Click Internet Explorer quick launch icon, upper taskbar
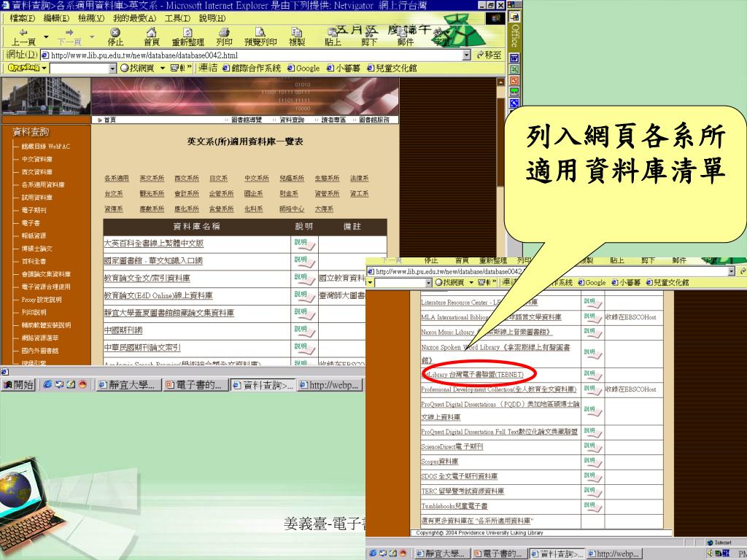The width and height of the screenshot is (747, 560). tap(47, 384)
